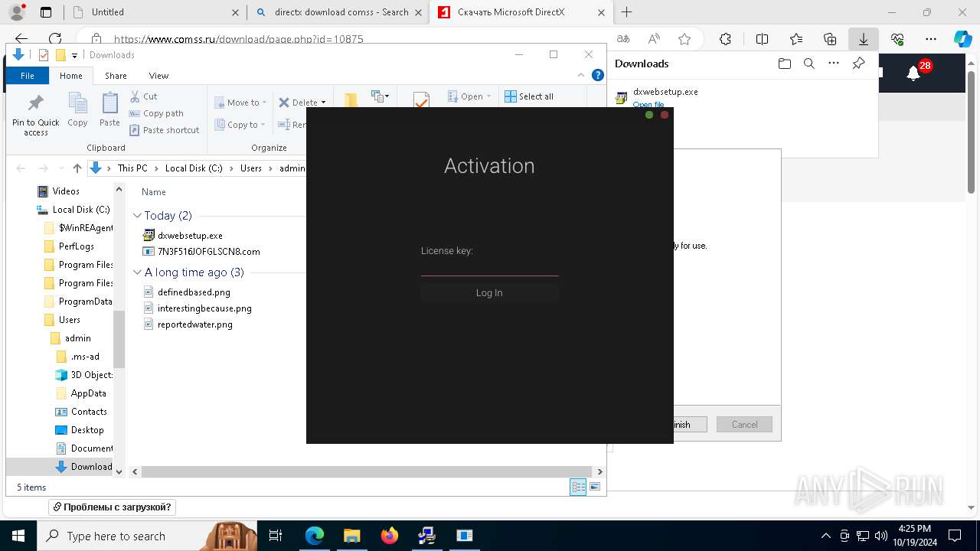Pin the Downloads panel with pin icon
The height and width of the screenshot is (551, 980).
tap(858, 64)
